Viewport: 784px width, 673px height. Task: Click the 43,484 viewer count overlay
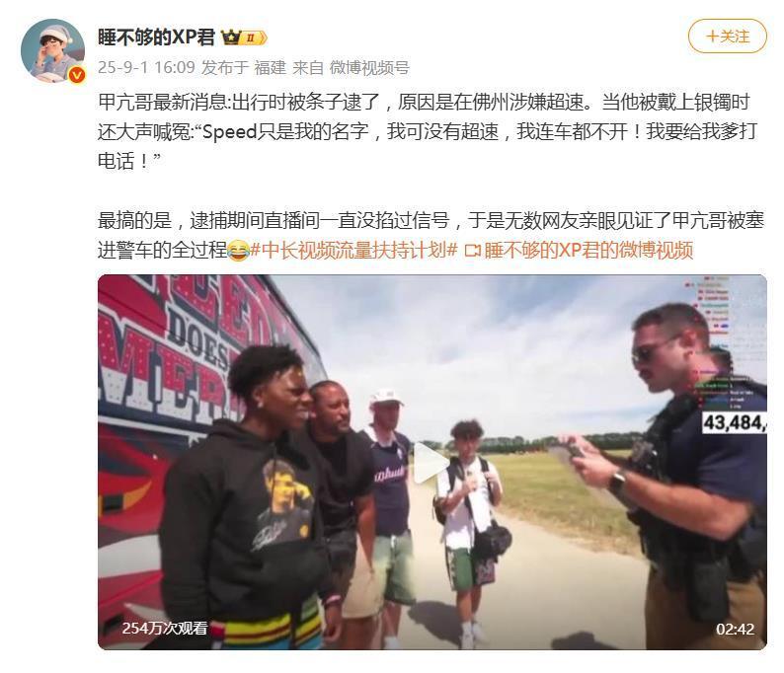[734, 422]
